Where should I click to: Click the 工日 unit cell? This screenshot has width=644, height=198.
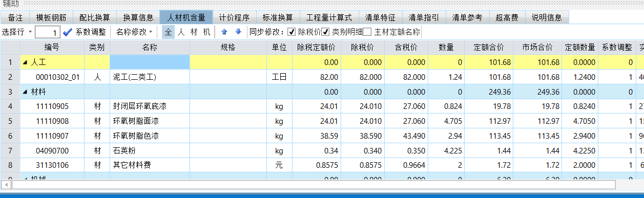pos(279,77)
